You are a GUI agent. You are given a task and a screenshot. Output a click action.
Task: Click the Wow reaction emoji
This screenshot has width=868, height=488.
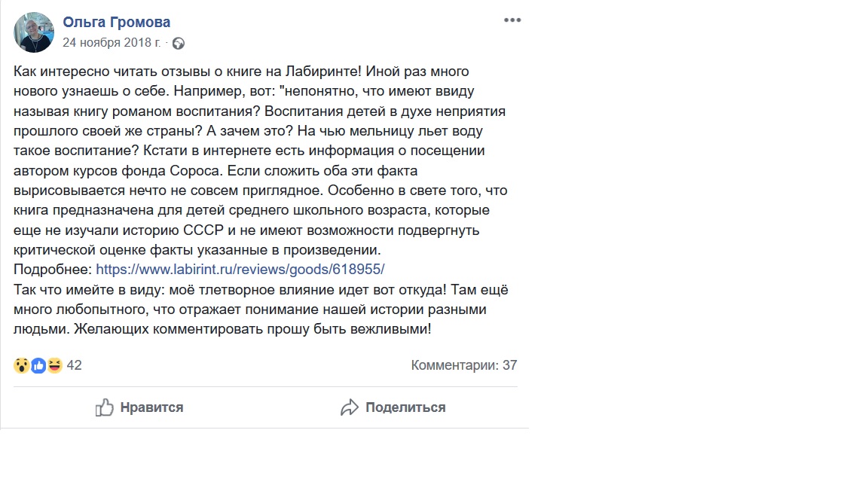click(x=21, y=366)
